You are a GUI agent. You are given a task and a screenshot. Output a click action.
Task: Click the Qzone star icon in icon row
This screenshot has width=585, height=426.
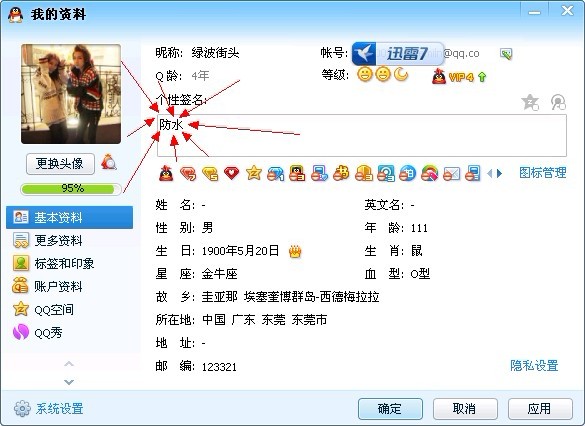tap(254, 173)
